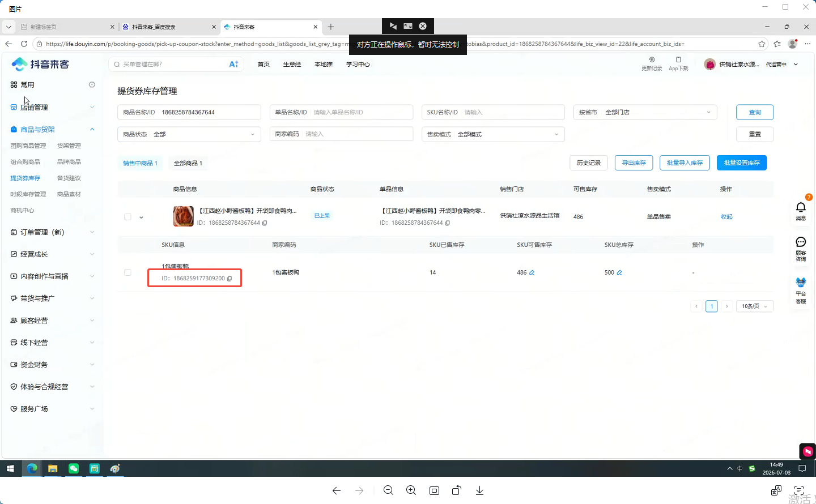The height and width of the screenshot is (504, 816).
Task: Click the Windows Start button
Action: (10, 468)
